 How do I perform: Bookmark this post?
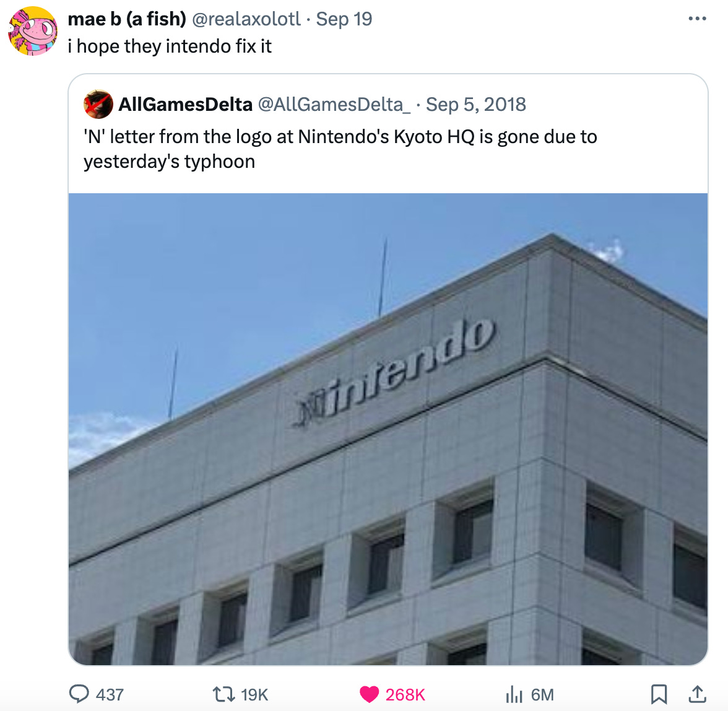[659, 695]
